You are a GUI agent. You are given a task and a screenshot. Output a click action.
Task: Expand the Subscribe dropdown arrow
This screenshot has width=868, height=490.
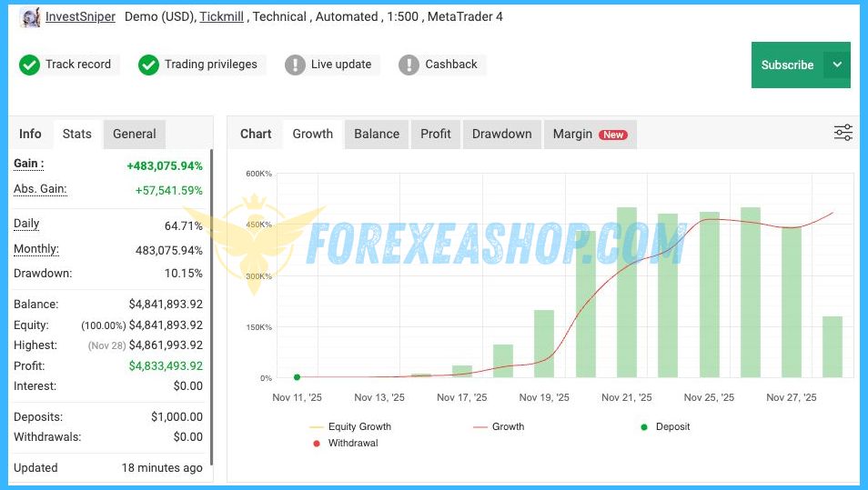[x=837, y=65]
